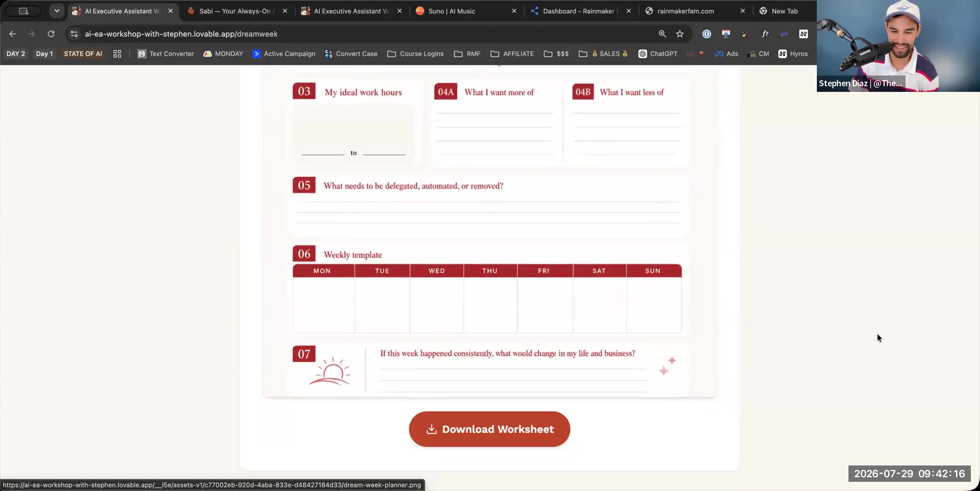The height and width of the screenshot is (491, 980).
Task: Click the purple broadcast extension icon
Action: click(784, 34)
